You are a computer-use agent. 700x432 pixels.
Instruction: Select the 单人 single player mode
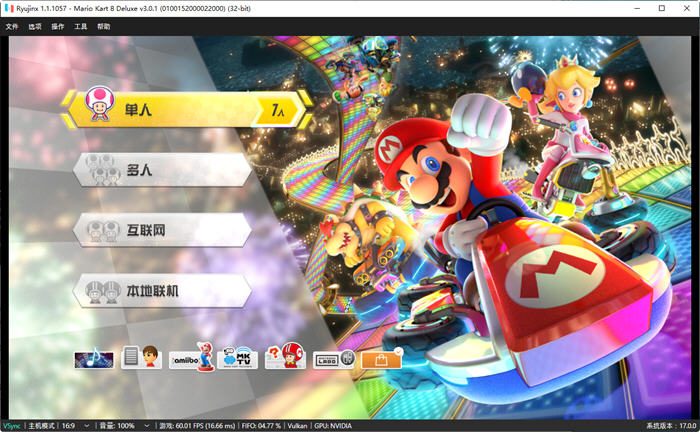pos(187,109)
